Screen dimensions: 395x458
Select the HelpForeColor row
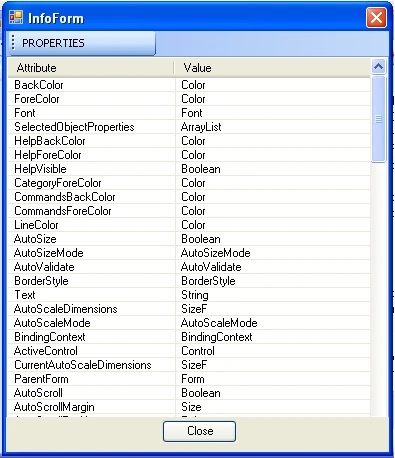click(x=189, y=155)
